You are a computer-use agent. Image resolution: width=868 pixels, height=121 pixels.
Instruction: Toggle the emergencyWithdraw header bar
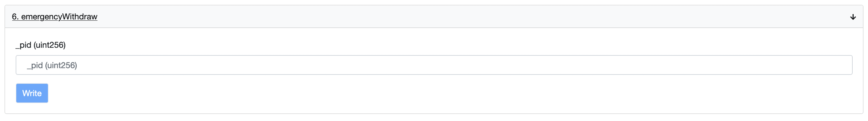(434, 17)
